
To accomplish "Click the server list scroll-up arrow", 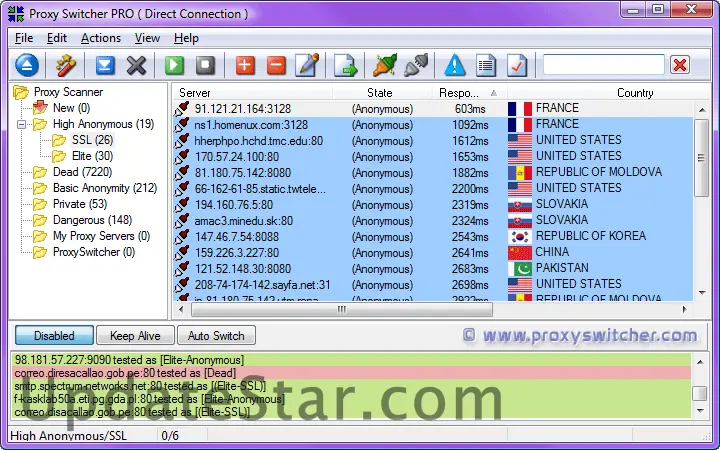I will 702,110.
